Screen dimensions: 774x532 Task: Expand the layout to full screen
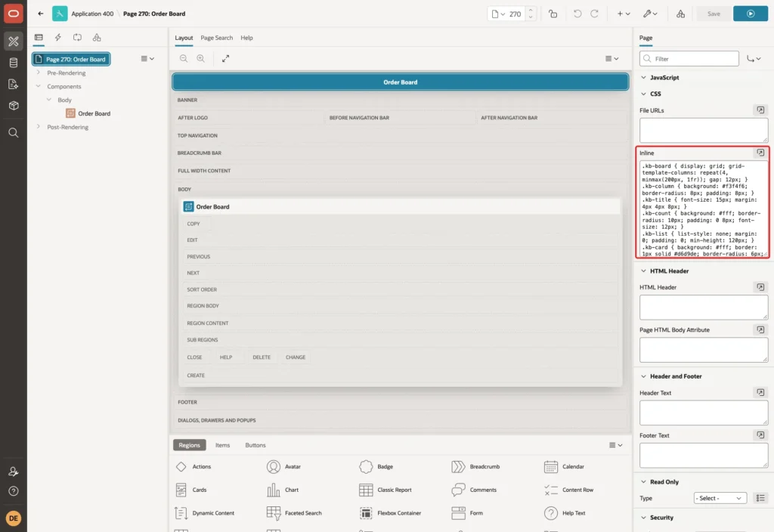(x=225, y=58)
